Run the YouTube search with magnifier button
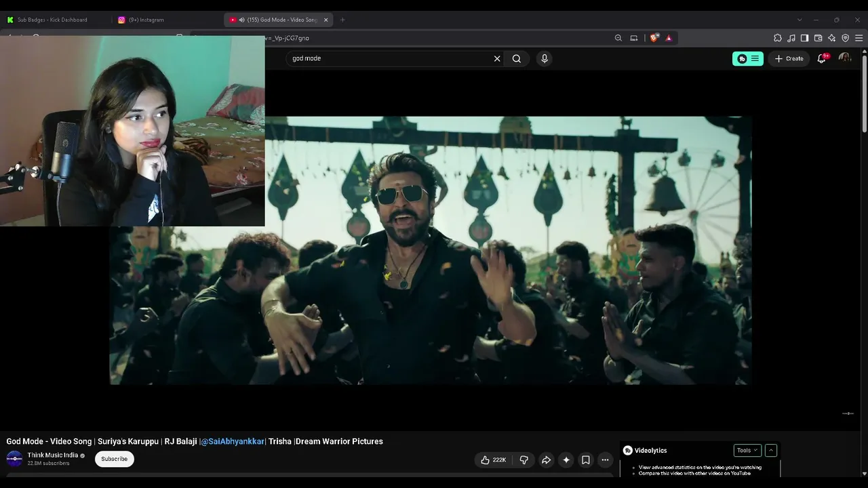This screenshot has width=868, height=488. pyautogui.click(x=517, y=58)
